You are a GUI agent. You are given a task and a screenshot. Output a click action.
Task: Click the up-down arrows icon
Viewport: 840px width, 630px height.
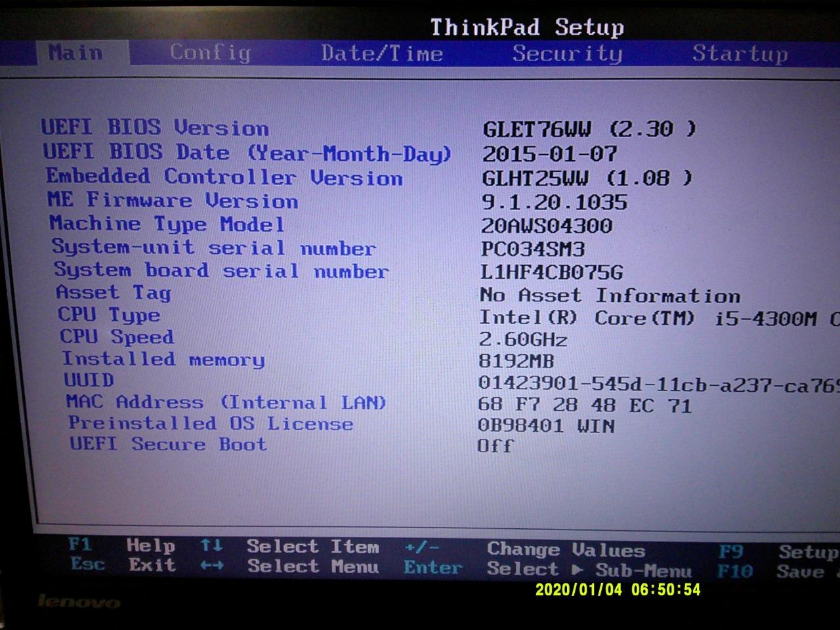[x=211, y=545]
